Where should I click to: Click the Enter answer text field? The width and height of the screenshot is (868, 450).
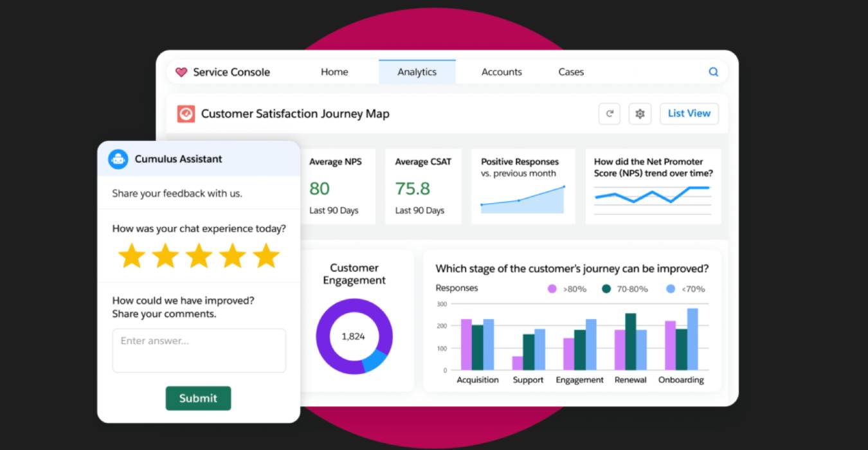coord(199,350)
